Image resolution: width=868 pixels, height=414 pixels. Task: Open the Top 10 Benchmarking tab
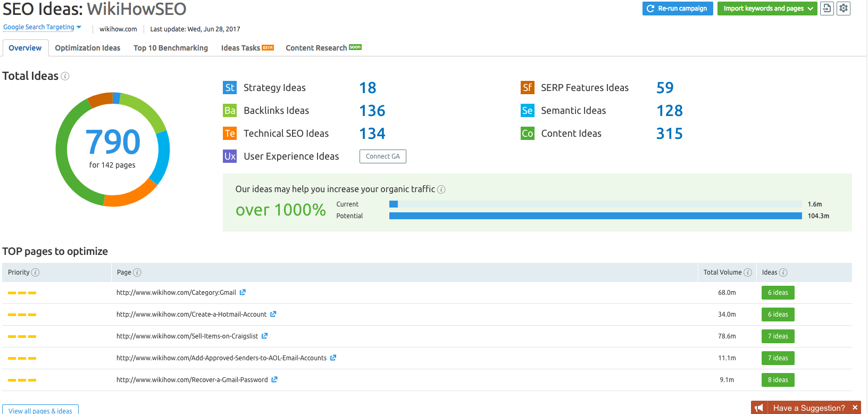coord(171,48)
